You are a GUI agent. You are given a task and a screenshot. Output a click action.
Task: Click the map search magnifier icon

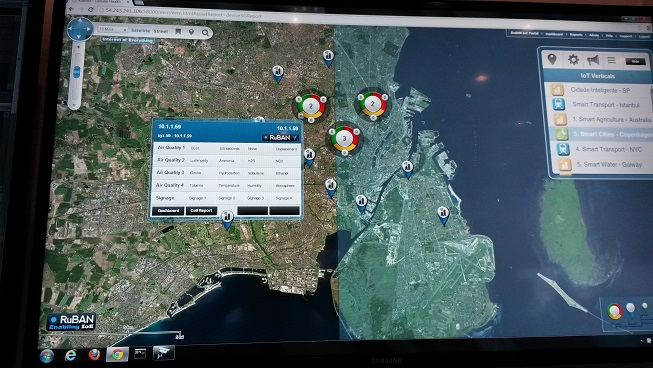coord(205,32)
